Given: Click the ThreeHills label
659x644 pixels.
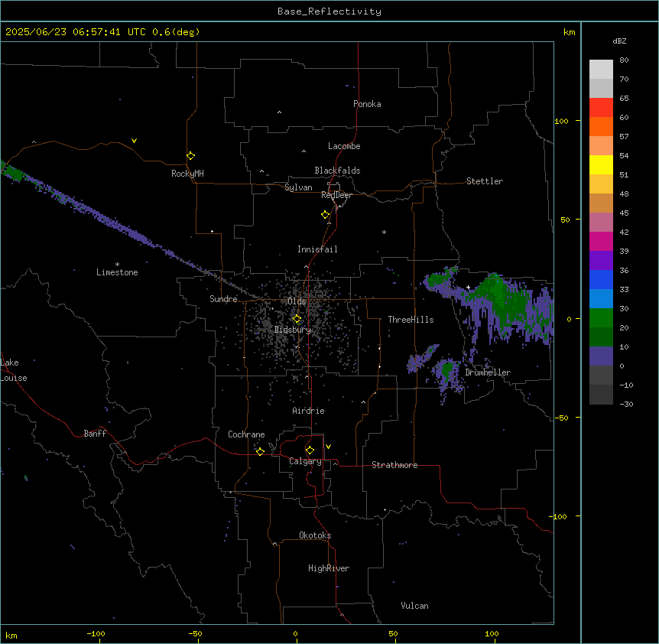Looking at the screenshot, I should point(411,320).
